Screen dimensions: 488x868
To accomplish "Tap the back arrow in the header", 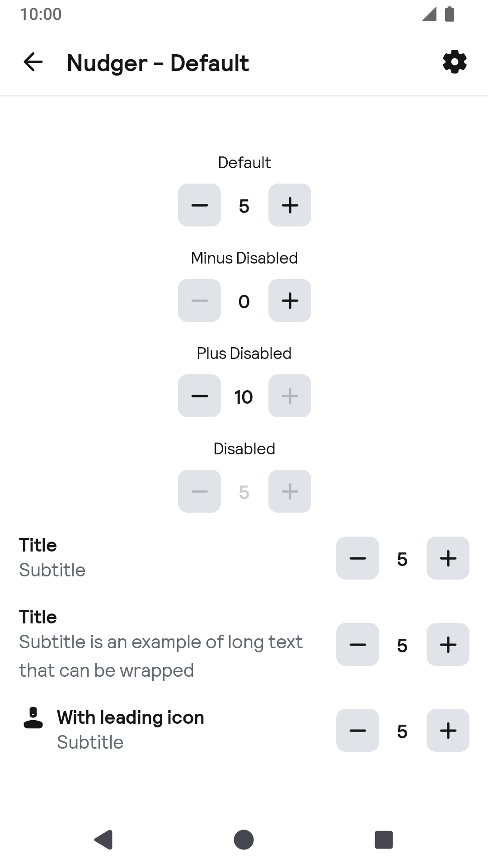I will pyautogui.click(x=33, y=62).
